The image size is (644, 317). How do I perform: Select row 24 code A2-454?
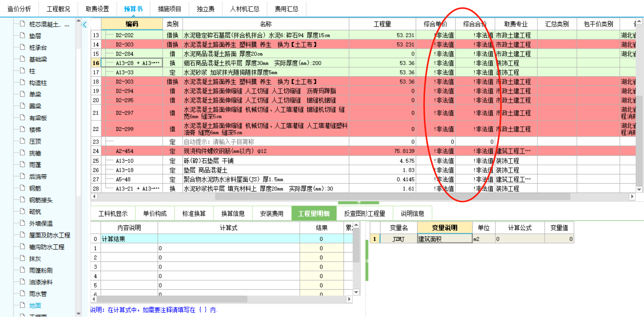132,151
